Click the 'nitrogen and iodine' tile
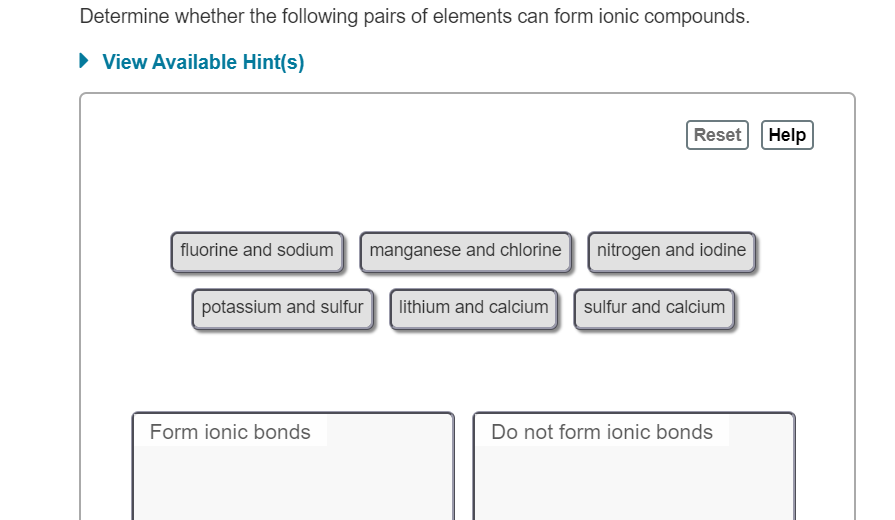The image size is (895, 520). click(x=671, y=251)
